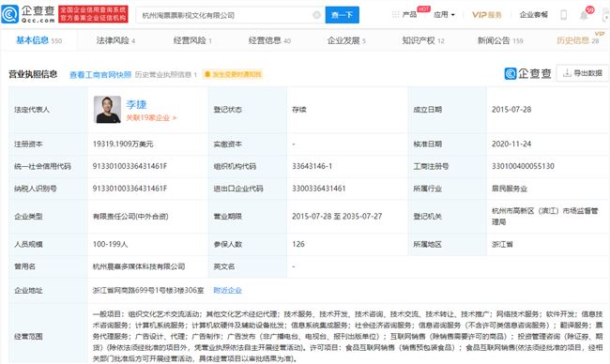This screenshot has height=364, width=610.
Task: Open the VIP服务 page
Action: (487, 15)
